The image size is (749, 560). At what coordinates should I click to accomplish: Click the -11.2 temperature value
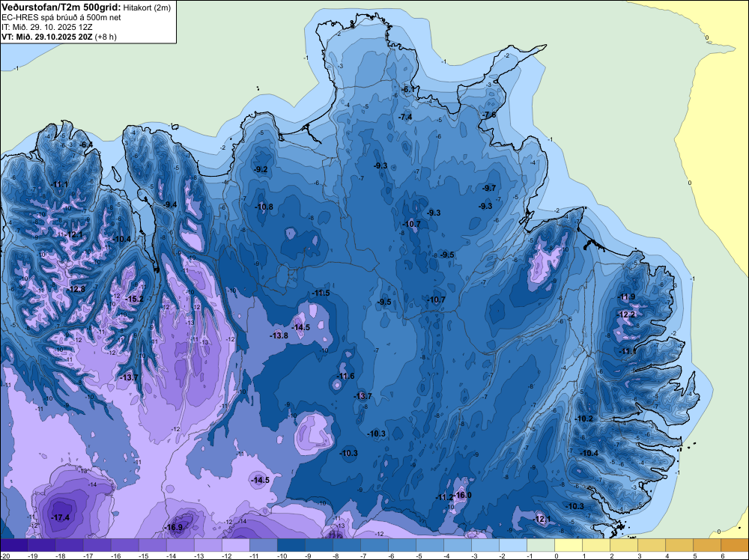[444, 497]
